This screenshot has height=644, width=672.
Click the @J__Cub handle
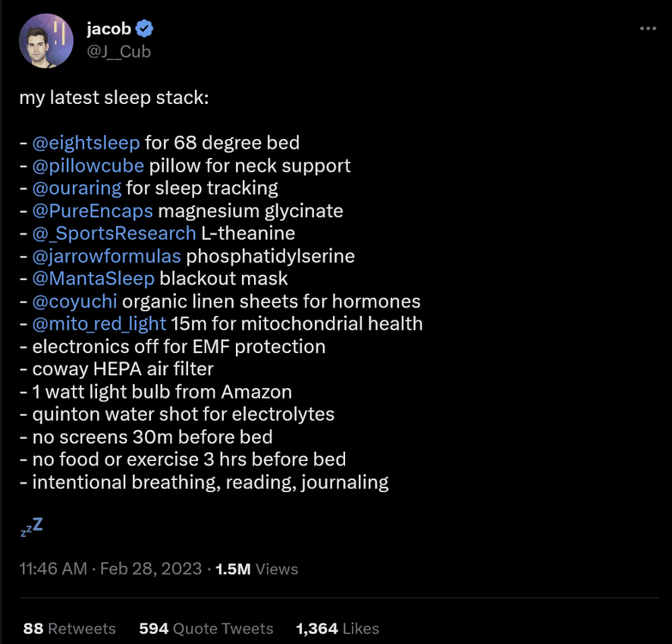tap(118, 52)
